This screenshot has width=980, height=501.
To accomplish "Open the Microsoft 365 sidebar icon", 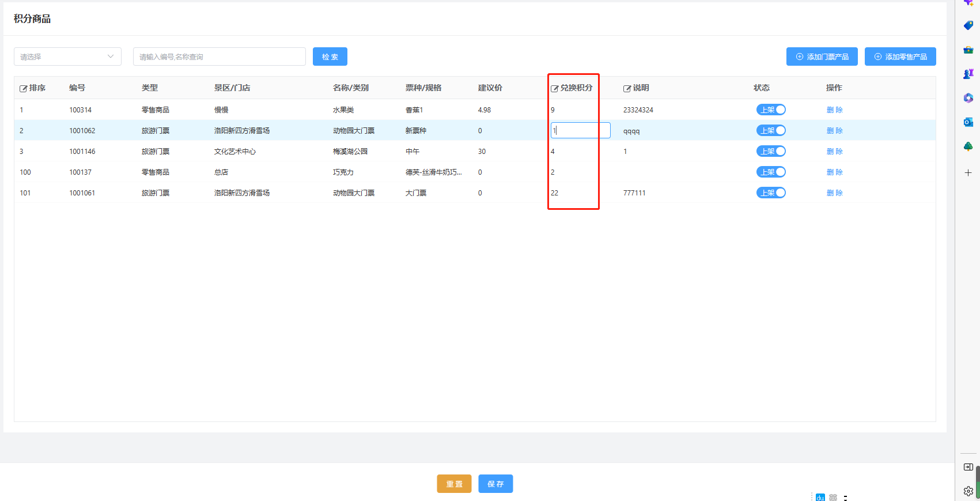I will coord(968,98).
